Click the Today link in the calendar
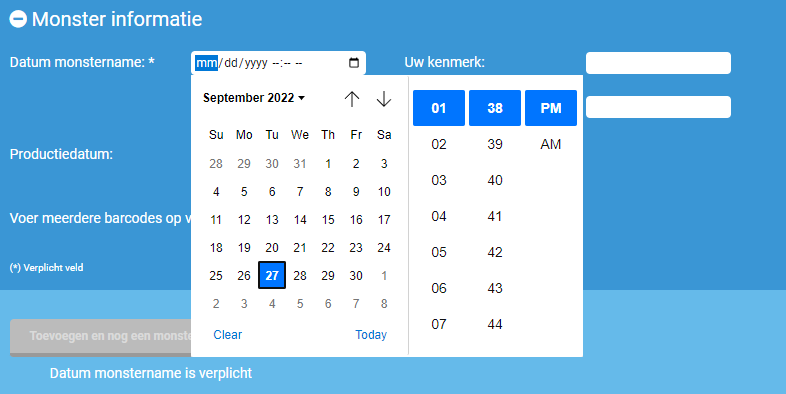 (371, 334)
